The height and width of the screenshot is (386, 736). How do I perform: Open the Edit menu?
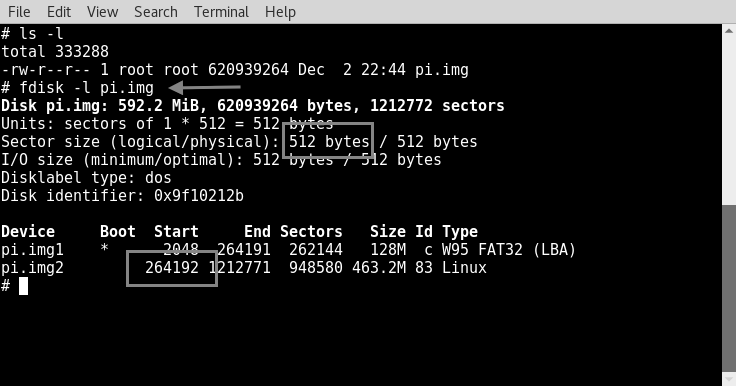[x=59, y=12]
